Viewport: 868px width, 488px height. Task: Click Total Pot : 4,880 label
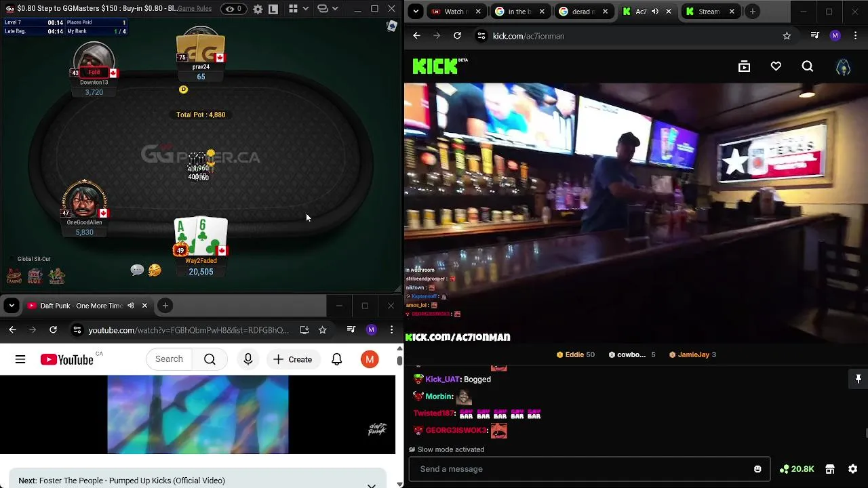[x=201, y=115]
